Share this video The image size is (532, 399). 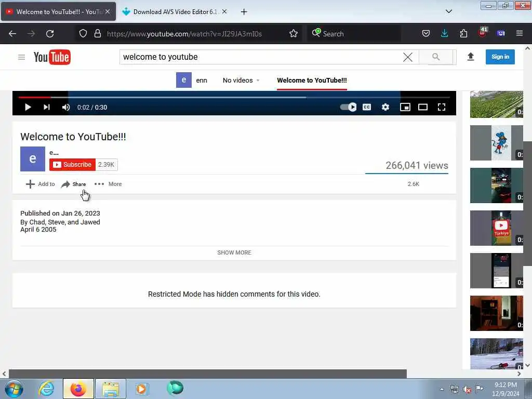[74, 184]
